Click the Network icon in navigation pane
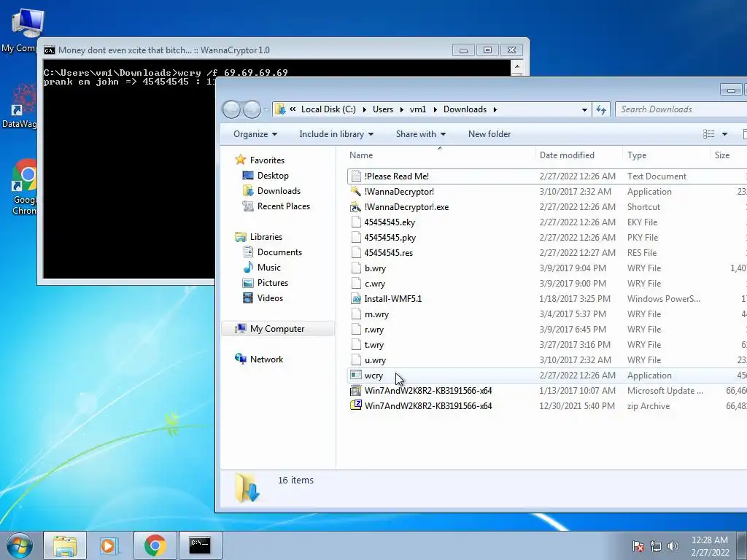747x560 pixels. click(241, 359)
